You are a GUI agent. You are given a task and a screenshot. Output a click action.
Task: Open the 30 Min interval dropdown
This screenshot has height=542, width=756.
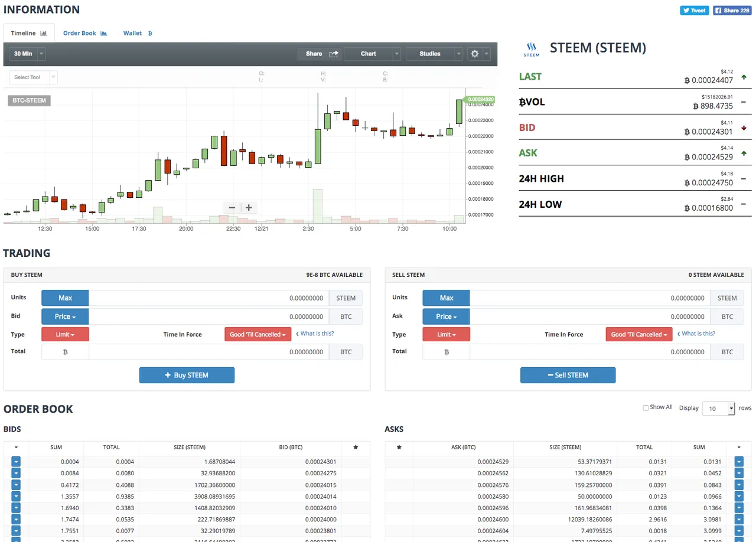pyautogui.click(x=27, y=54)
